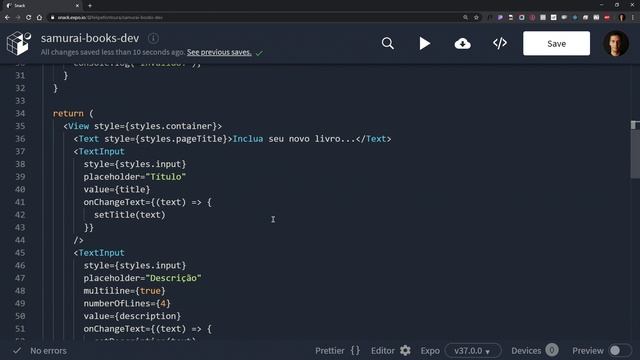Click numberOfLines={4} on line 49

coord(127,303)
